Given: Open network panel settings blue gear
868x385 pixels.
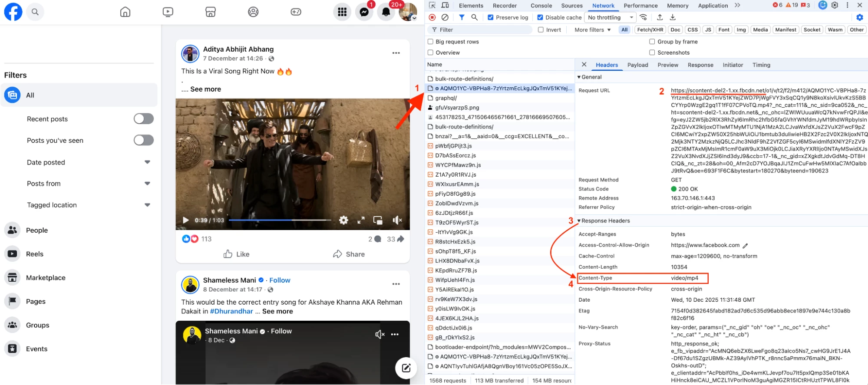Looking at the screenshot, I should (860, 17).
